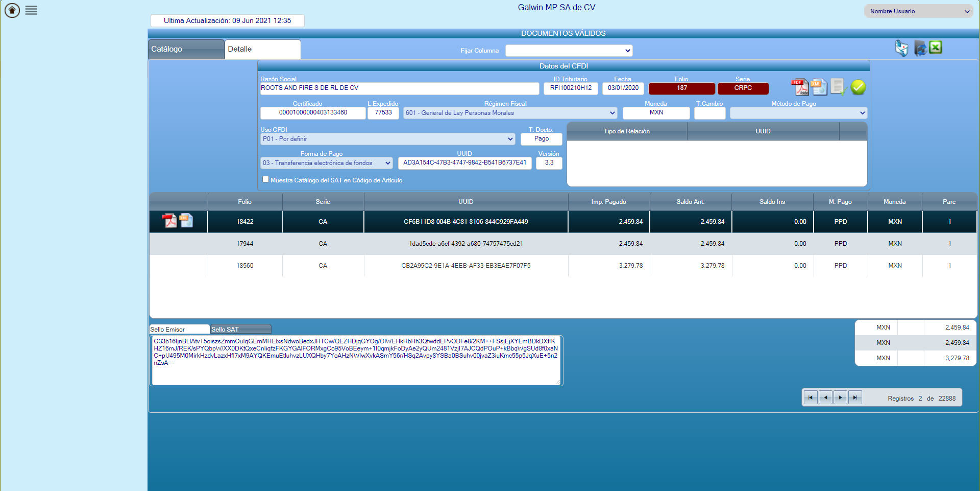980x491 pixels.
Task: Open the CFDI XML in Datos del CFDI
Action: [819, 87]
